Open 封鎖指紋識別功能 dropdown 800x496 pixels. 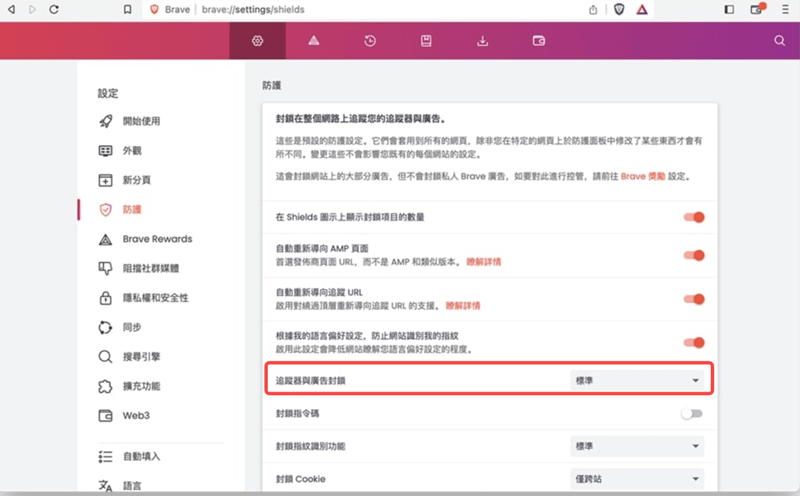coord(637,446)
